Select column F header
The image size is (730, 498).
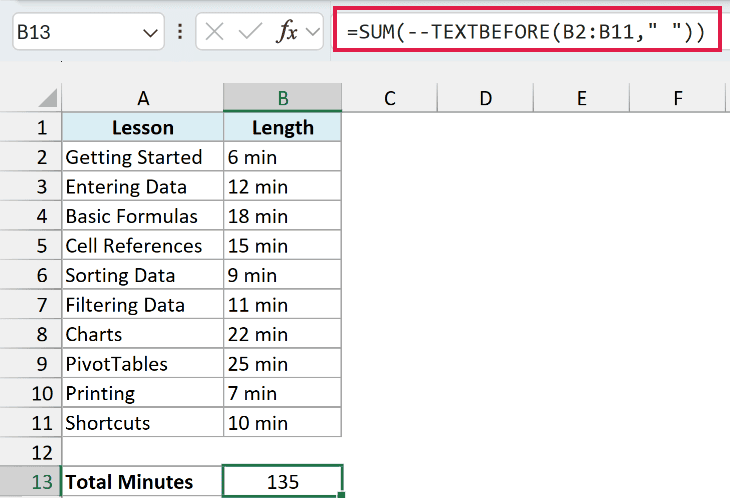coord(677,98)
